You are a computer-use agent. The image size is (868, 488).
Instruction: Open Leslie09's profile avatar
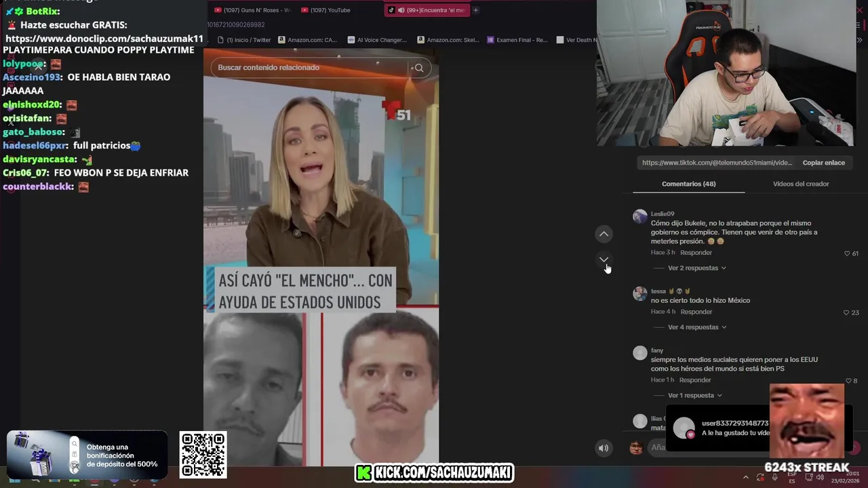pos(640,216)
